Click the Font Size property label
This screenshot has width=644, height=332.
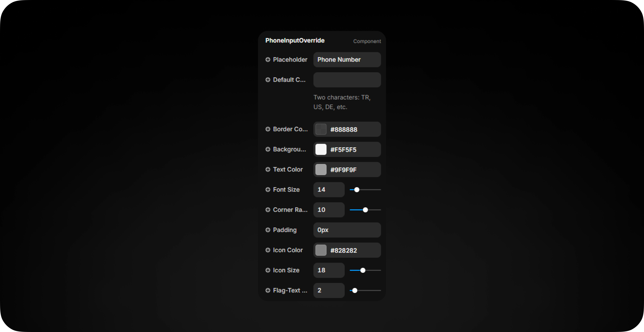[x=286, y=190]
